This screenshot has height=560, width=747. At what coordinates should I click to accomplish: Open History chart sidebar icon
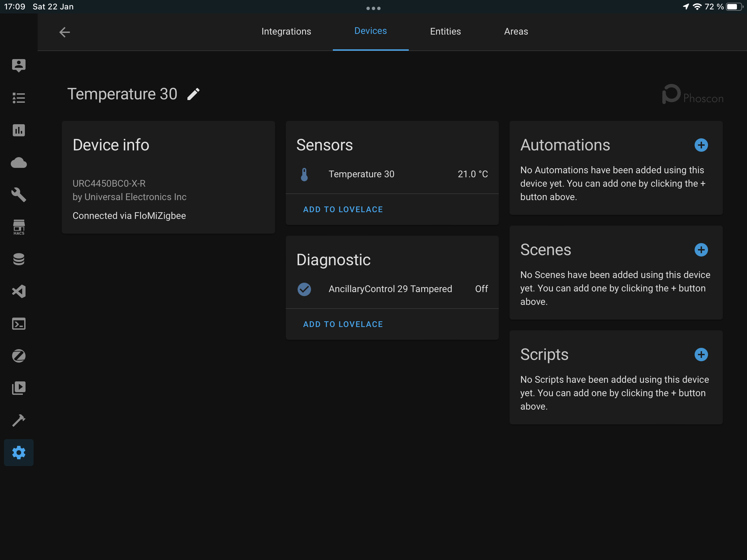pyautogui.click(x=18, y=130)
